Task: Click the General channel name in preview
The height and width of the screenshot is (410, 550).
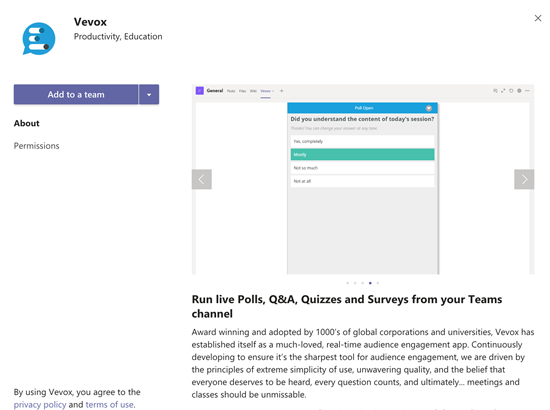Action: [x=215, y=90]
